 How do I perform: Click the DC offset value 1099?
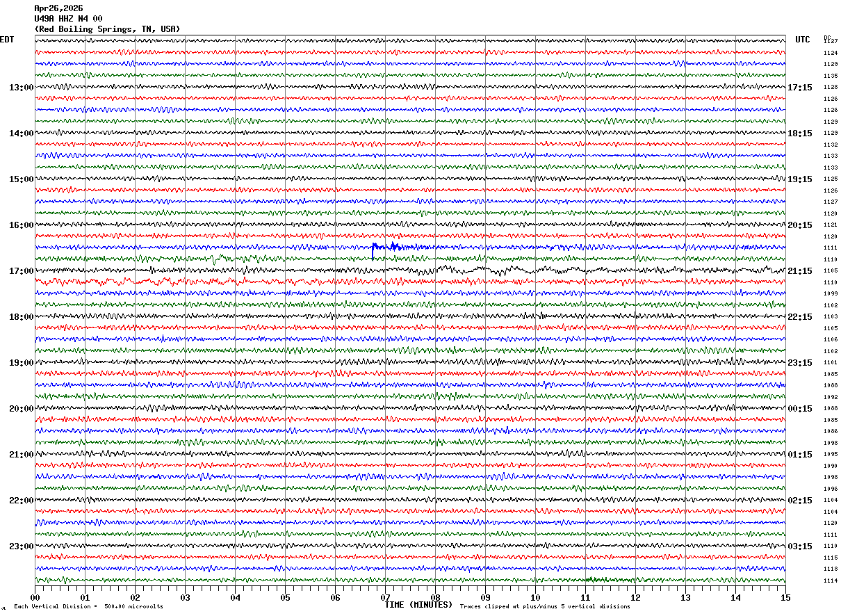[831, 293]
